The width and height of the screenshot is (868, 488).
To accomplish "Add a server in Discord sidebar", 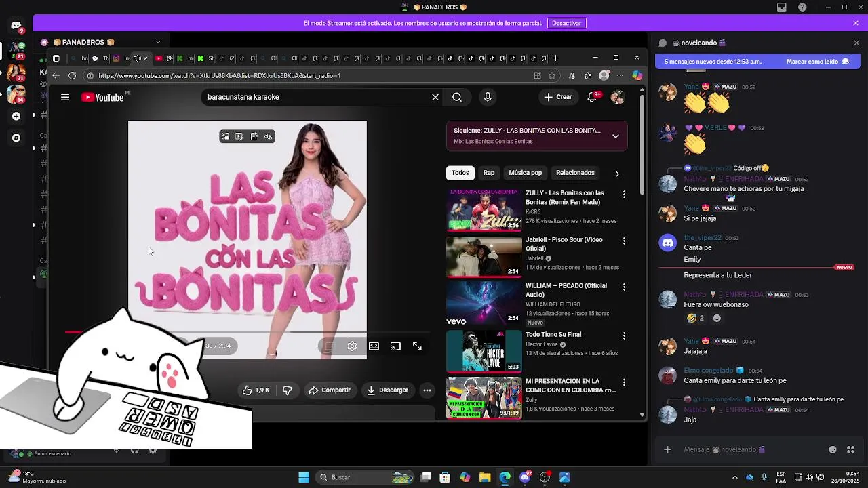I will click(x=16, y=116).
